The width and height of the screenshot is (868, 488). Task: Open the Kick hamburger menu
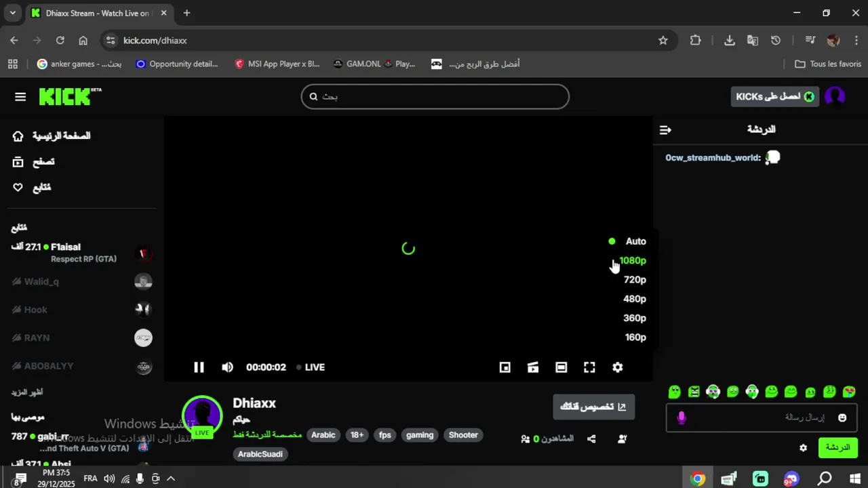click(x=20, y=97)
